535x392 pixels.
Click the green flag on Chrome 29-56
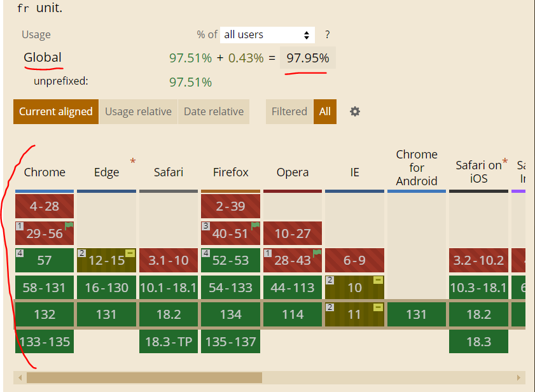[x=69, y=225]
